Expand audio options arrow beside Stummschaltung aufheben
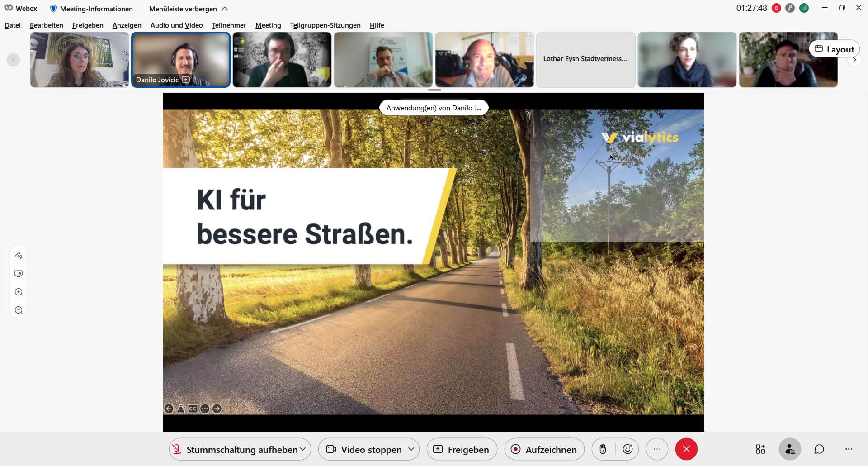Viewport: 868px width, 466px height. click(x=303, y=449)
